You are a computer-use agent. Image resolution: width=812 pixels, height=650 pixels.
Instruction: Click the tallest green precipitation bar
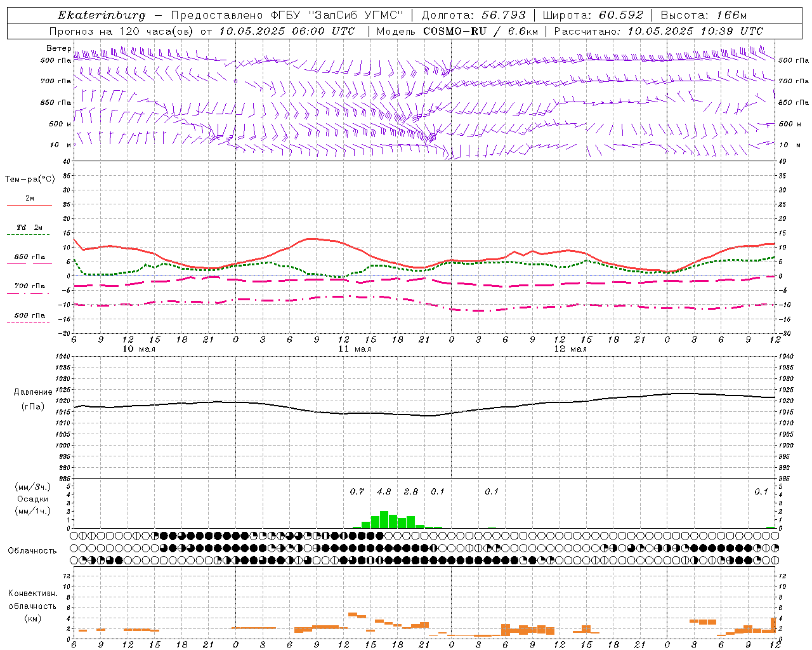(x=384, y=520)
